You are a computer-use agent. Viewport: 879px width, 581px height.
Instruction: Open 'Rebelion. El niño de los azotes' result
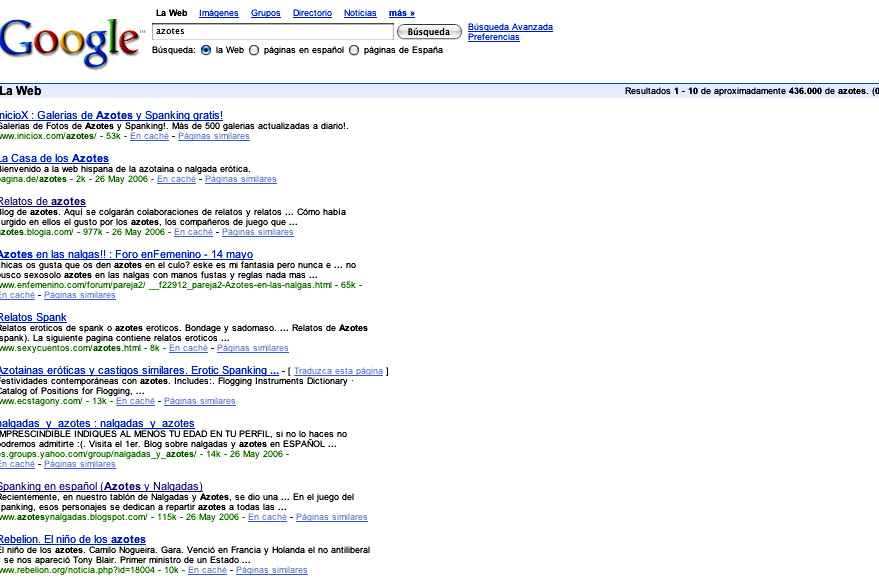[72, 540]
